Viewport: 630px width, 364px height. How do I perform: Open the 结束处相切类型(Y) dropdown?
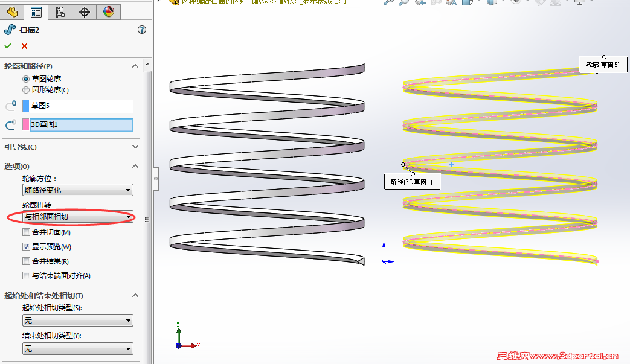point(78,348)
